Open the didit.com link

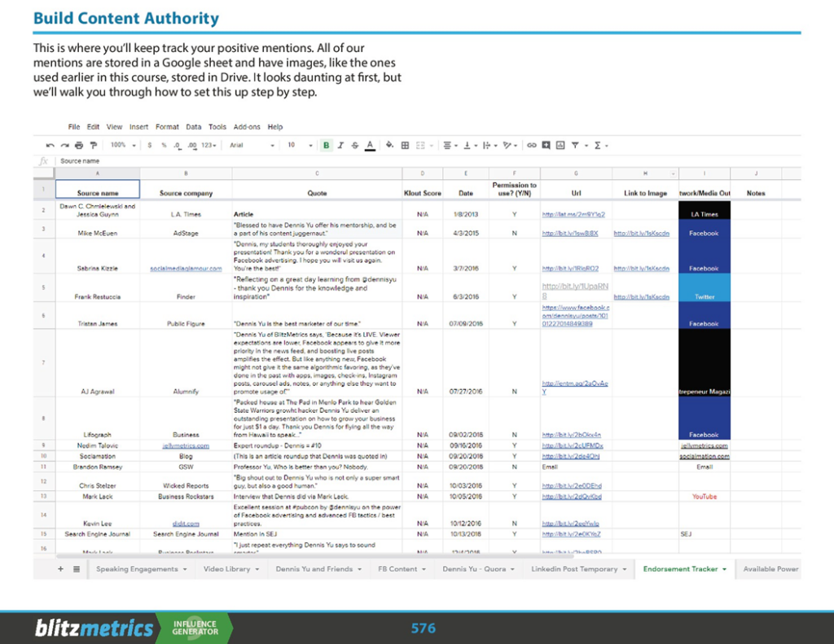(186, 524)
